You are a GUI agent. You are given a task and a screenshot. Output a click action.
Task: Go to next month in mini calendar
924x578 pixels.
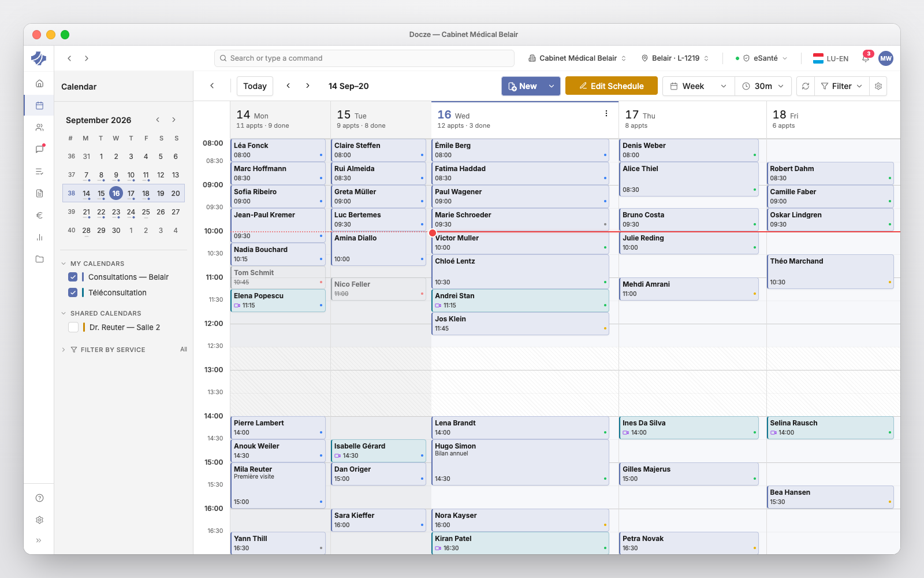[174, 120]
